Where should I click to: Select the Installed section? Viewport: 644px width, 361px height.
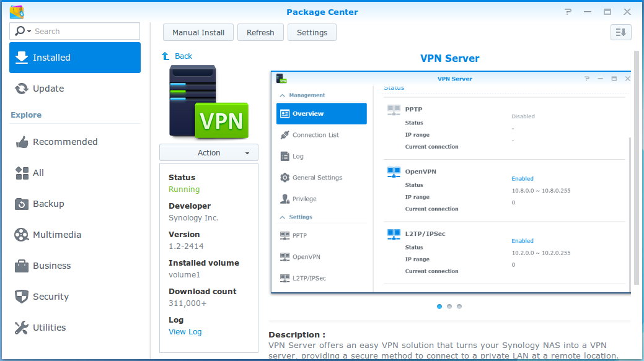75,58
